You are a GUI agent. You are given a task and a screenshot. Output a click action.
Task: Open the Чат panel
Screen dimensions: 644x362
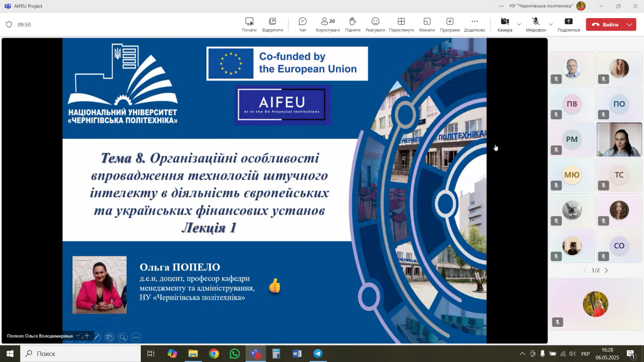(302, 24)
